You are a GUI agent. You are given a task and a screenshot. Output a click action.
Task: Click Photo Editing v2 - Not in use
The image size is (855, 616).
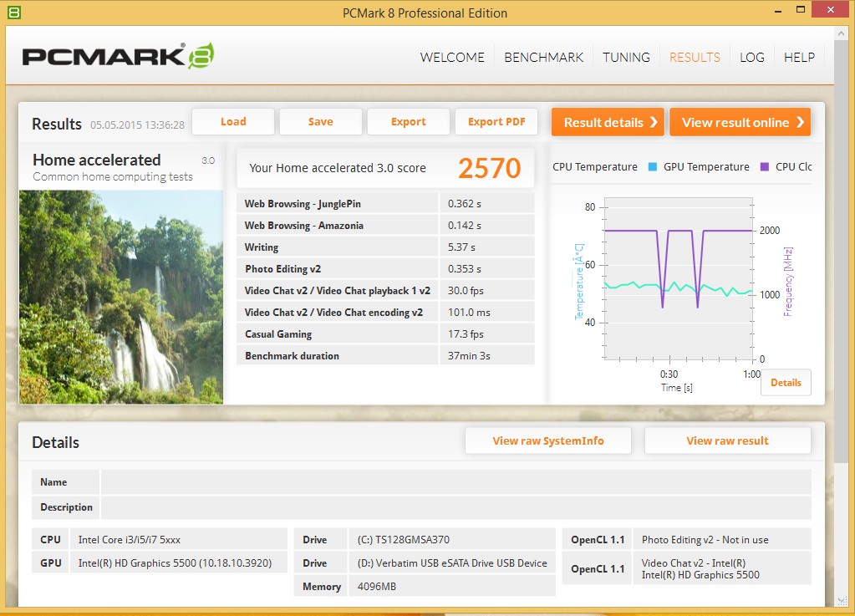pyautogui.click(x=705, y=540)
